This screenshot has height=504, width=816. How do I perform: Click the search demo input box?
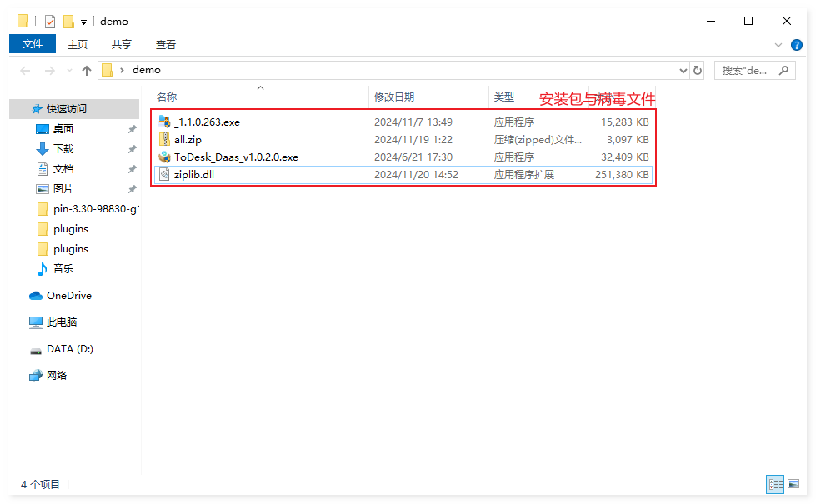click(x=744, y=71)
